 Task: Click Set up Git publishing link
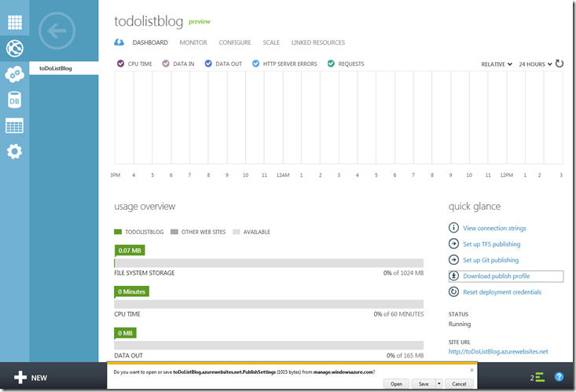[491, 260]
